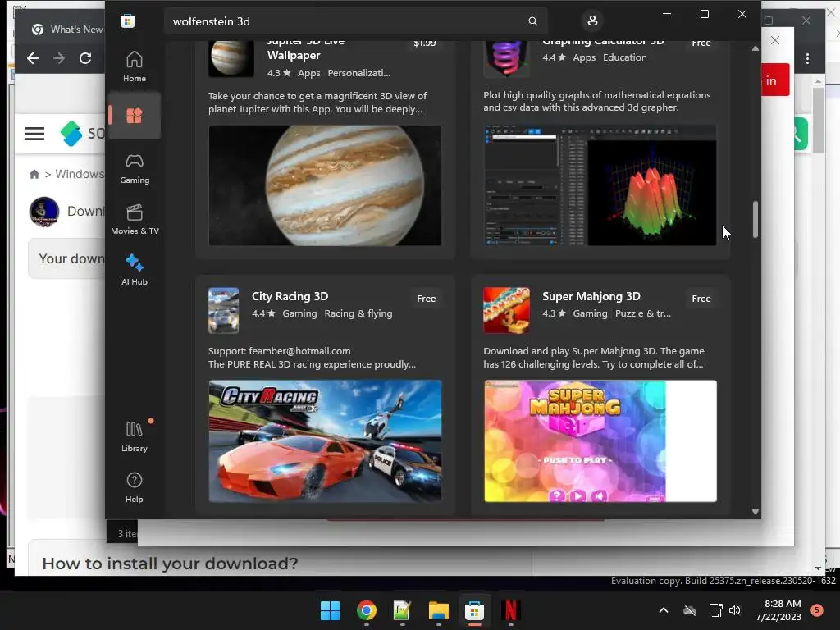The width and height of the screenshot is (840, 630).
Task: Click the Store scrollbar thumb
Action: tap(756, 219)
